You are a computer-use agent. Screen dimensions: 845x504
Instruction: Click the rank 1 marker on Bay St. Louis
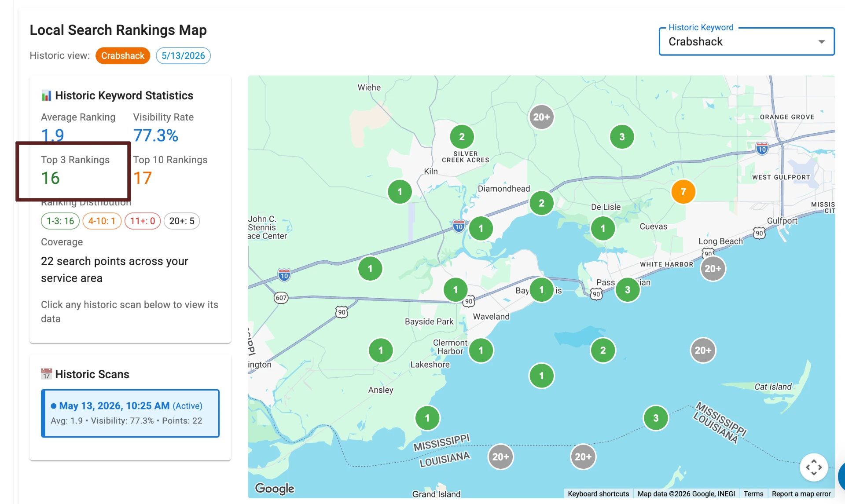tap(541, 290)
